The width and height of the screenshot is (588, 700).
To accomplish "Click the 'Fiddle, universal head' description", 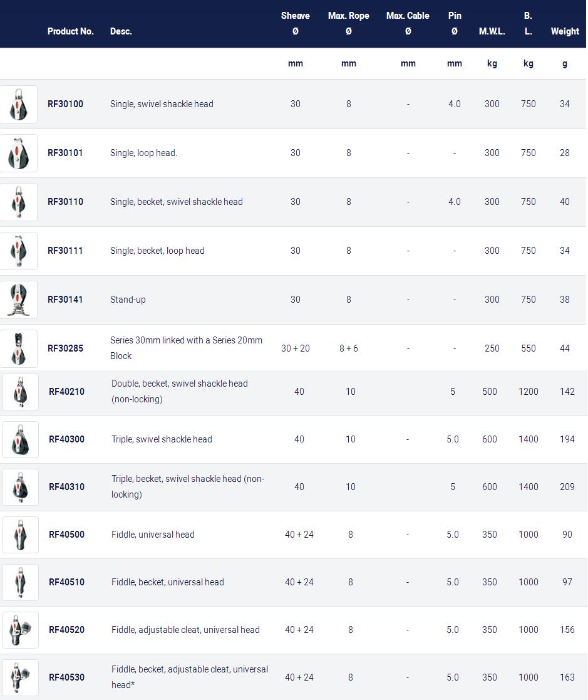I will [153, 535].
